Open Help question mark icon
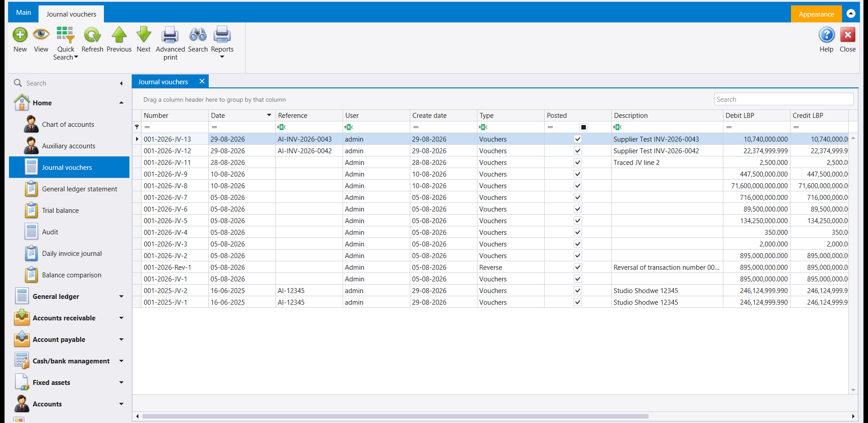Viewport: 868px width, 423px height. click(x=827, y=35)
